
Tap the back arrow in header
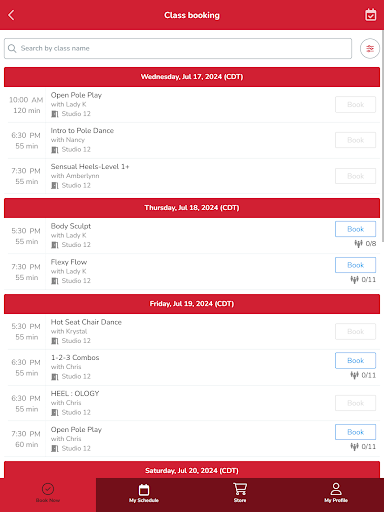coord(11,15)
